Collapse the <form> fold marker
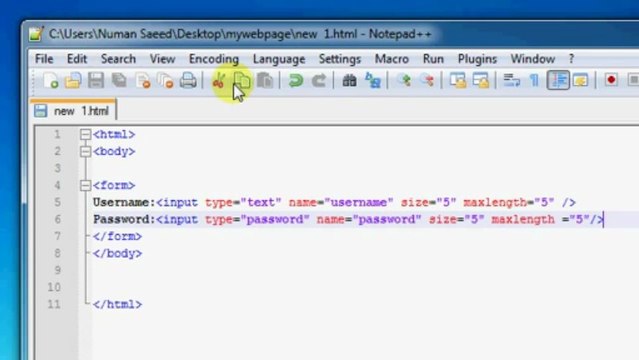 (85, 186)
